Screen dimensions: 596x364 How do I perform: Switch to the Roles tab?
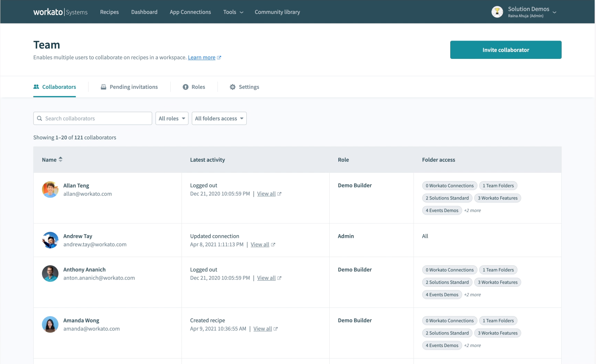(x=194, y=87)
